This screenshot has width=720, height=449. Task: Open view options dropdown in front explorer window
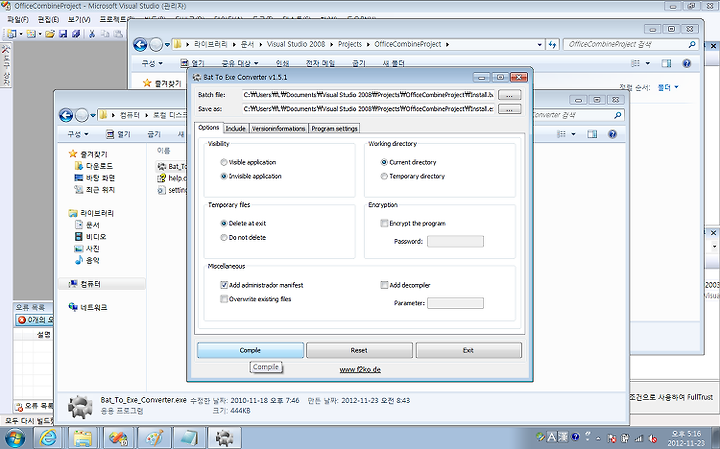573,134
